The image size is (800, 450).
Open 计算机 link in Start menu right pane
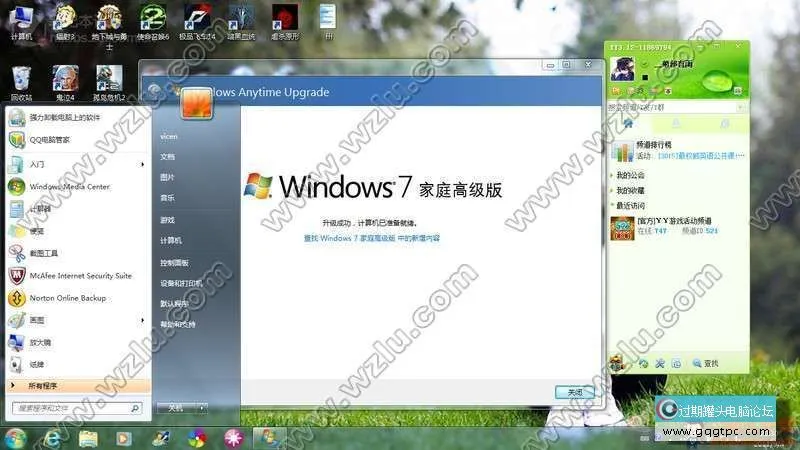point(171,240)
